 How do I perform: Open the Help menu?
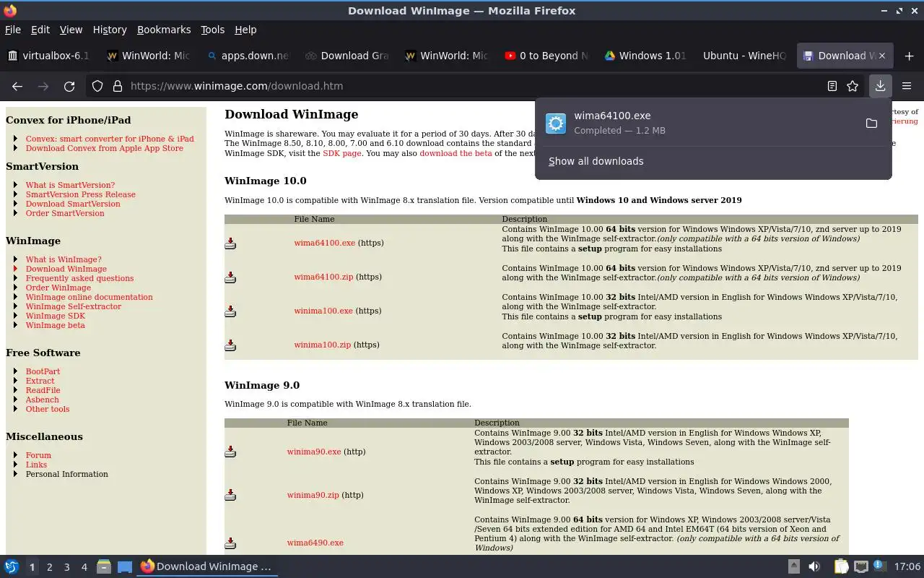245,30
